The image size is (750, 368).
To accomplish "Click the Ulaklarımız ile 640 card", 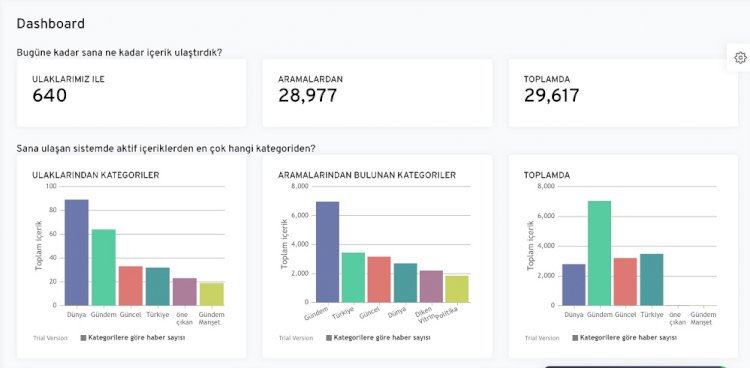I will pos(132,93).
